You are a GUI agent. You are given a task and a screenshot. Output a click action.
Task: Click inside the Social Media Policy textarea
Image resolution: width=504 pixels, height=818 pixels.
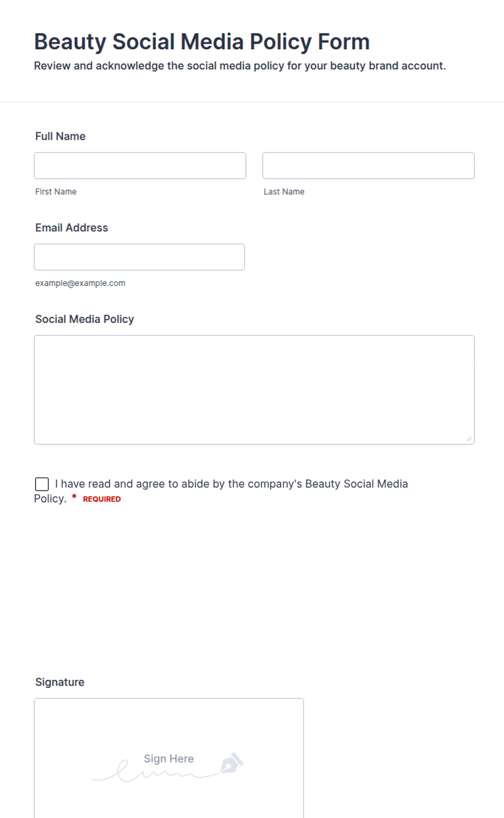[254, 390]
